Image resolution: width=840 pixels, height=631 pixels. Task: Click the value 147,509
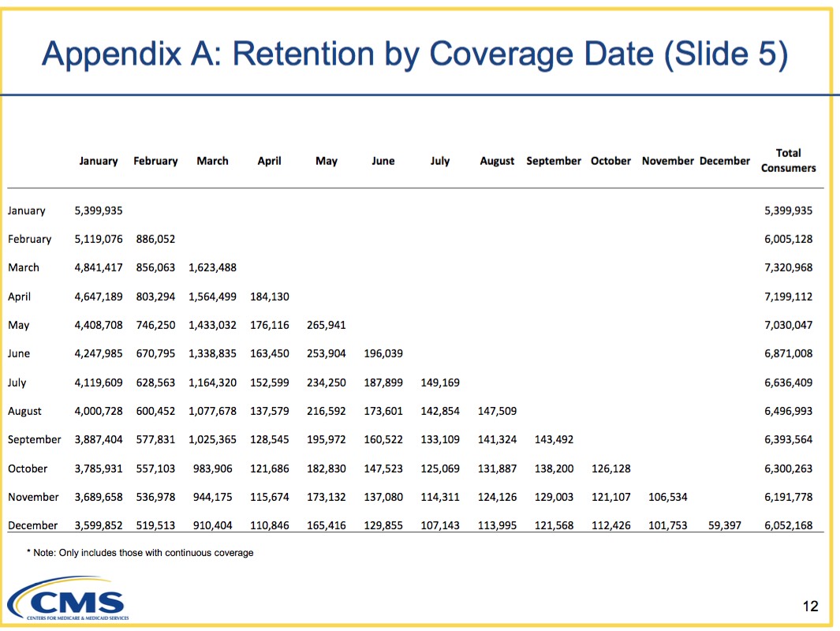[x=497, y=411]
